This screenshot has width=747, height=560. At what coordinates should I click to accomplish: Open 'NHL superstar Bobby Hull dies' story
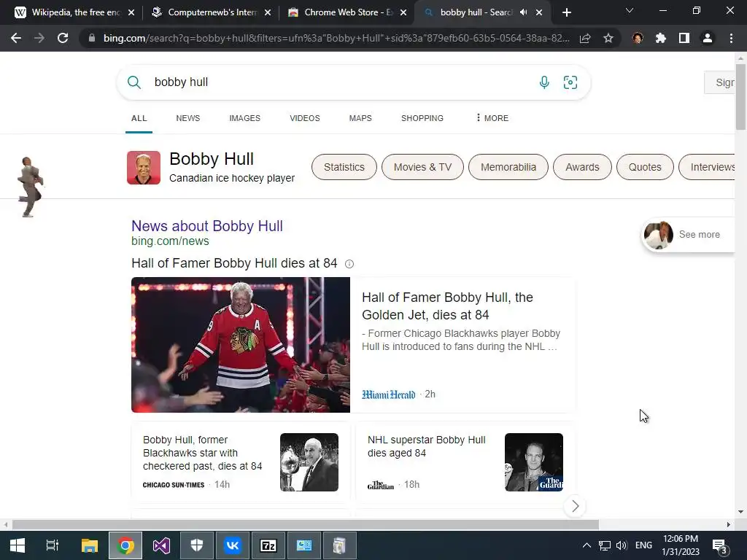point(426,446)
